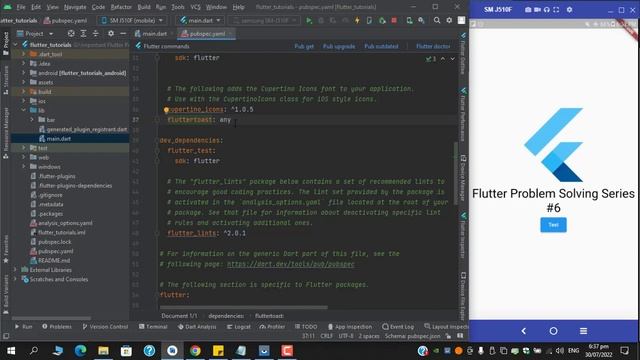640x360 pixels.
Task: Open Chrome from Windows taskbar
Action: click(x=195, y=351)
